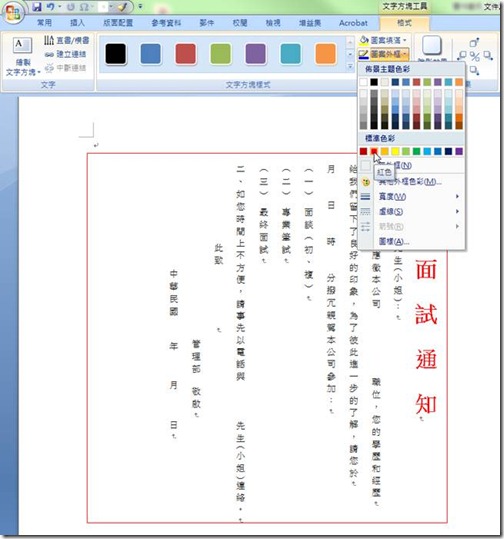Switch to the 常用 Home tab
Image resolution: width=504 pixels, height=539 pixels.
[x=44, y=23]
